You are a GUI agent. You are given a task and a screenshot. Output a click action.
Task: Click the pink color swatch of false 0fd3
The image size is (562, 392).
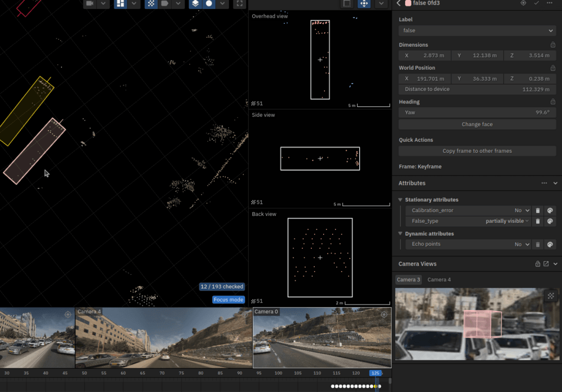408,3
